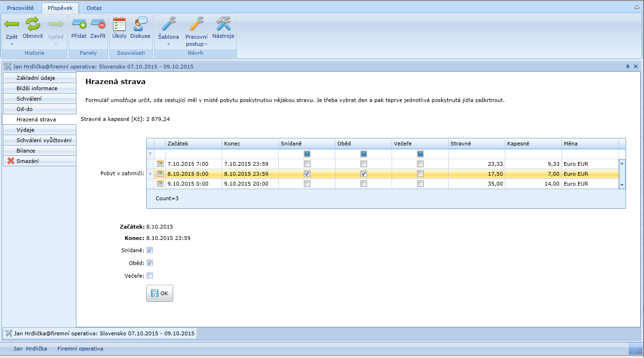The height and width of the screenshot is (358, 644).
Task: Click calendar icon in the 7.10.2015 row
Action: [160, 164]
